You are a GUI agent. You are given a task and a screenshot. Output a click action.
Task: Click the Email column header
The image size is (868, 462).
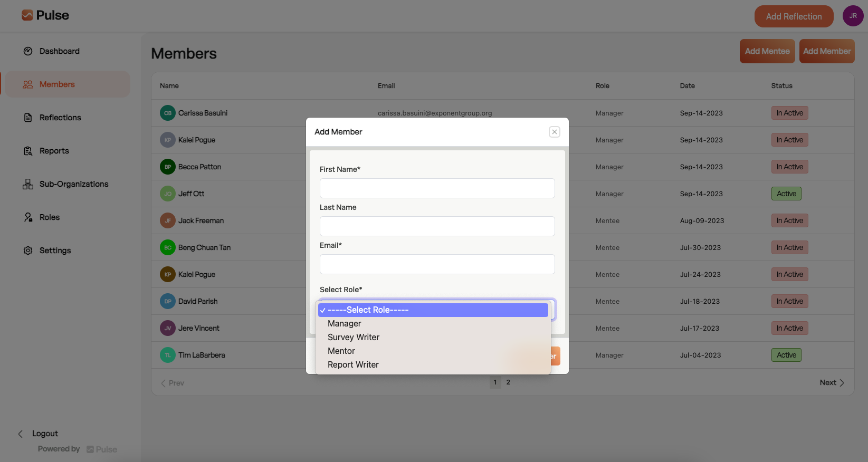click(386, 86)
